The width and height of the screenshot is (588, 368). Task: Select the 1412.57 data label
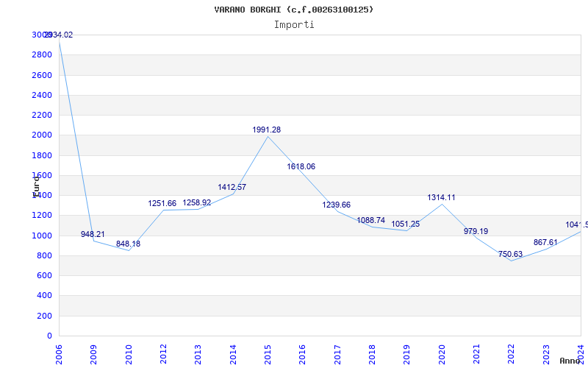[232, 187]
